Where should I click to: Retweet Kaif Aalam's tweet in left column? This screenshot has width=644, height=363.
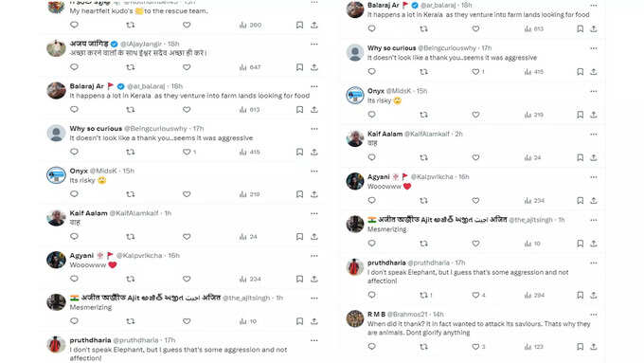tap(130, 237)
